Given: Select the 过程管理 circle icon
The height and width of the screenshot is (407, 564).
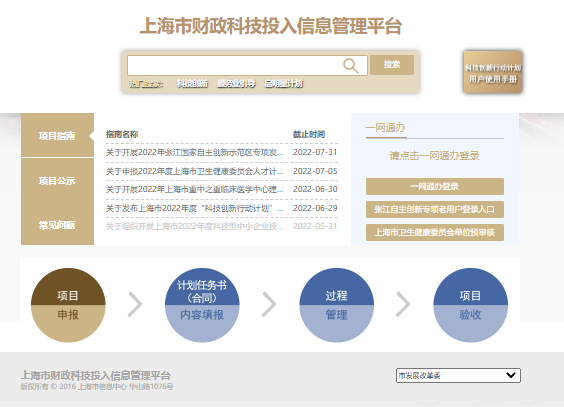Looking at the screenshot, I should pos(336,305).
